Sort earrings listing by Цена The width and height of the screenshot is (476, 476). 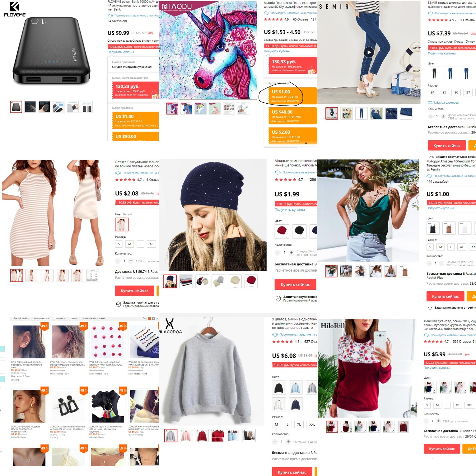tap(74, 319)
